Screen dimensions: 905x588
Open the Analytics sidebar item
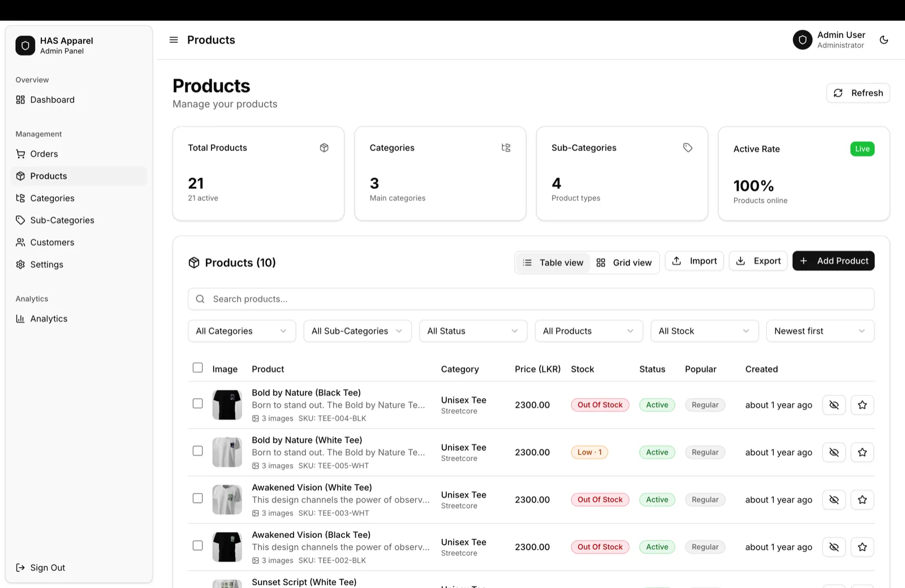click(x=79, y=319)
